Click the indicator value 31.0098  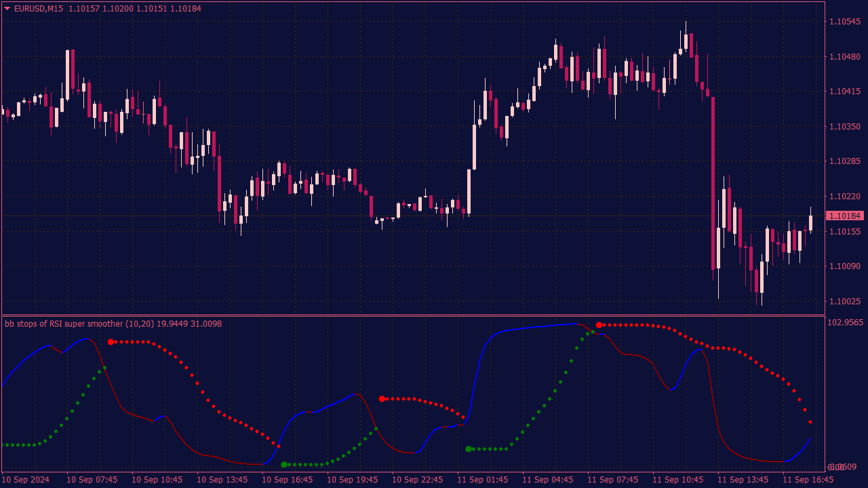[x=205, y=324]
